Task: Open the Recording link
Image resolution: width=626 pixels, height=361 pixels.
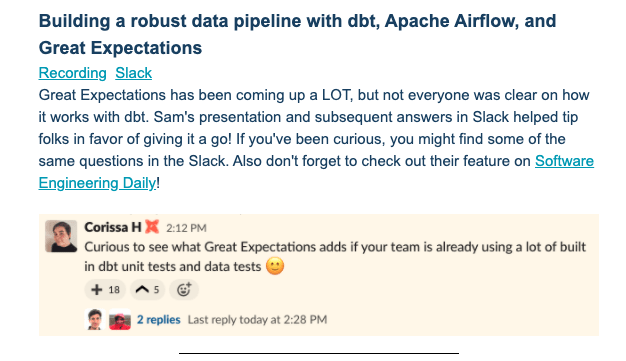Action: pos(72,73)
